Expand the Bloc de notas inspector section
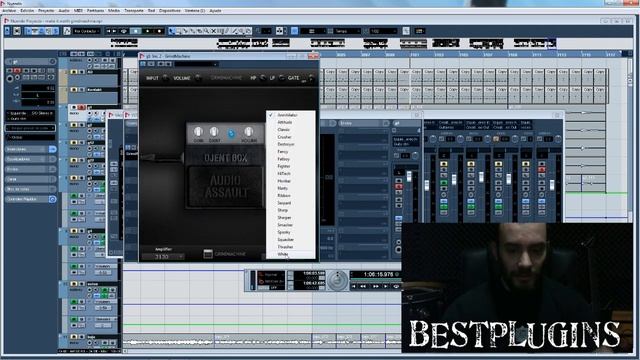The image size is (640, 360). click(26, 189)
